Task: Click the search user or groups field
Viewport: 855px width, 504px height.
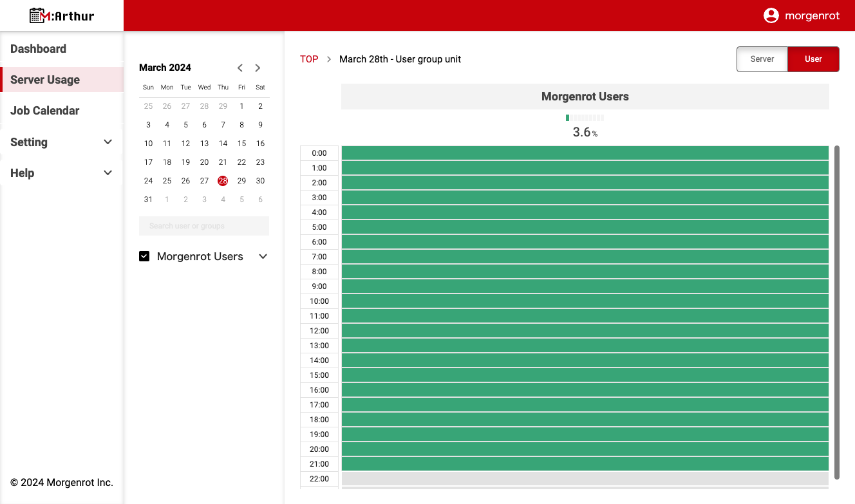Action: 204,226
